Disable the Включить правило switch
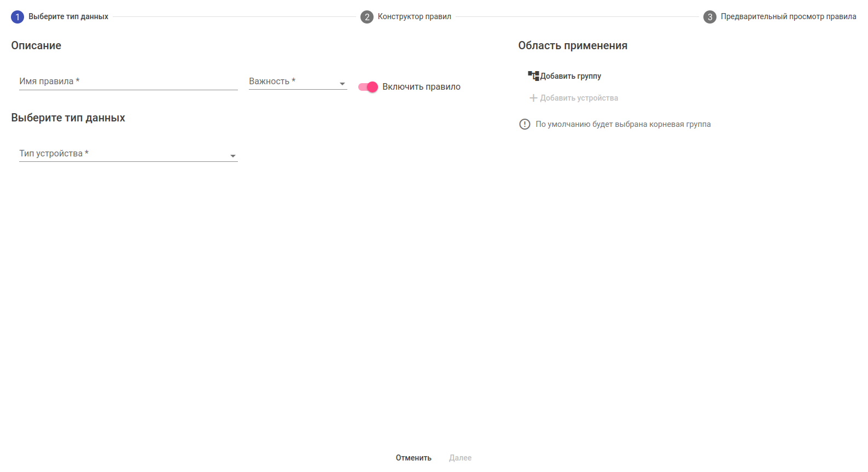868x472 pixels. click(368, 87)
